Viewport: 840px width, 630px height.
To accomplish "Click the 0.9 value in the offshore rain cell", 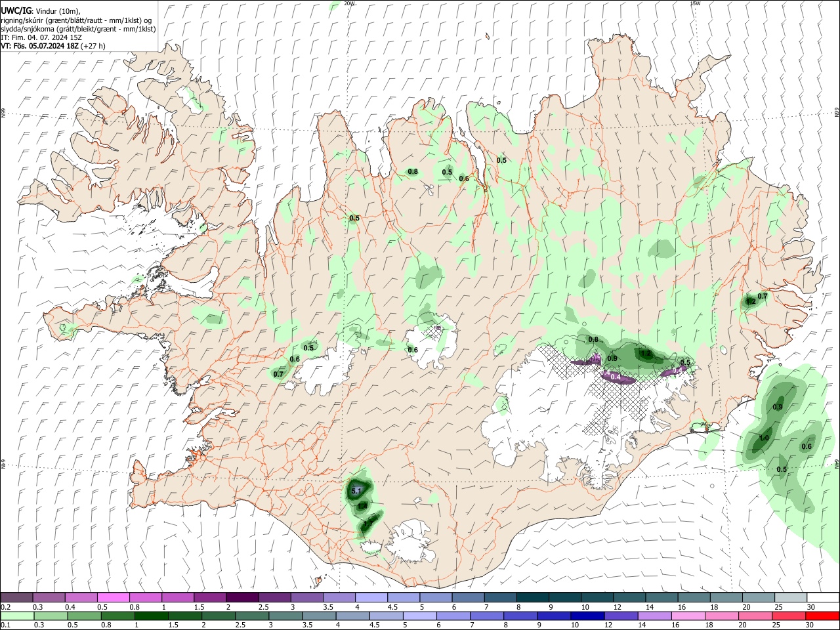I will point(778,407).
